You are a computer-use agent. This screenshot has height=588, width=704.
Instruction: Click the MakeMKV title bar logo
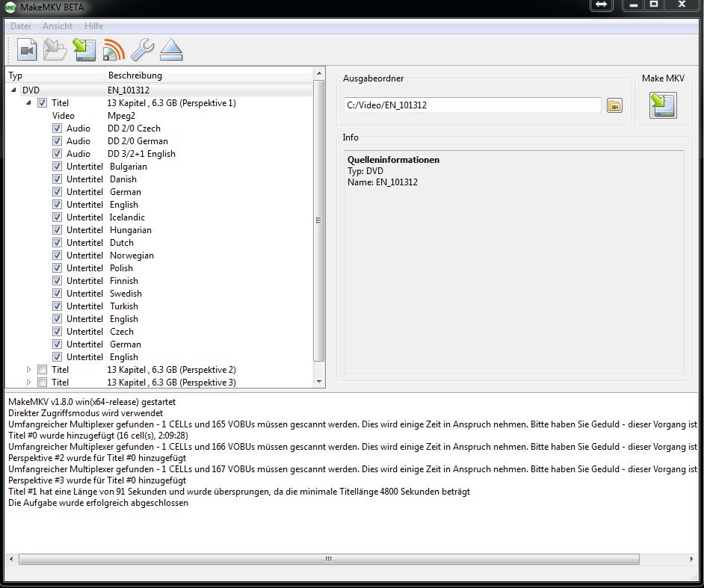click(10, 7)
